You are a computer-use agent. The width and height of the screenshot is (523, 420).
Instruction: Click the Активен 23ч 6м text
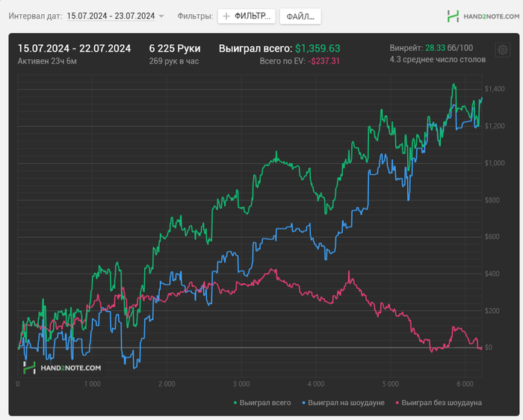47,61
